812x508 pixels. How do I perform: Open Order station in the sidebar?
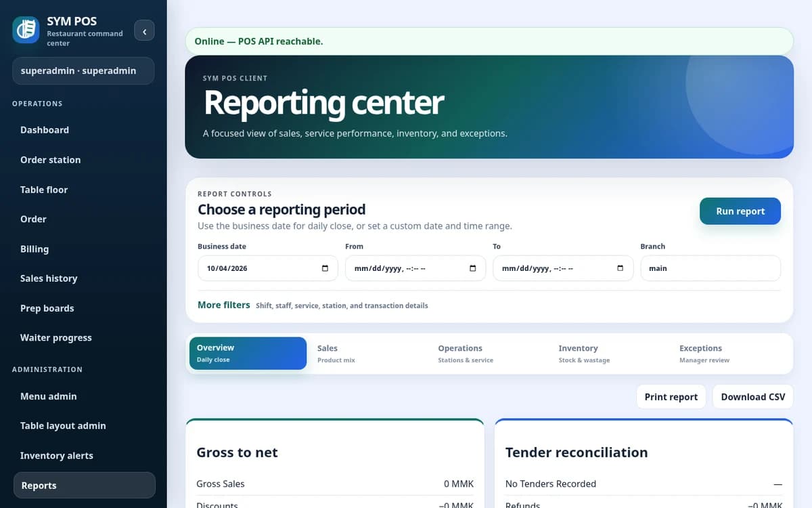(x=85, y=160)
